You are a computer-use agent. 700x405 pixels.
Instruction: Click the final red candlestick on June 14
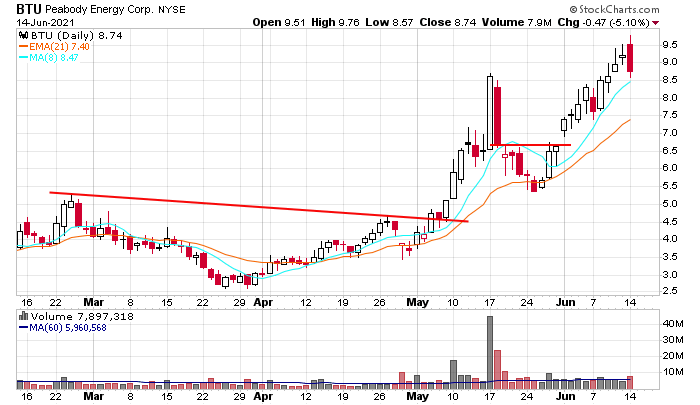(630, 58)
